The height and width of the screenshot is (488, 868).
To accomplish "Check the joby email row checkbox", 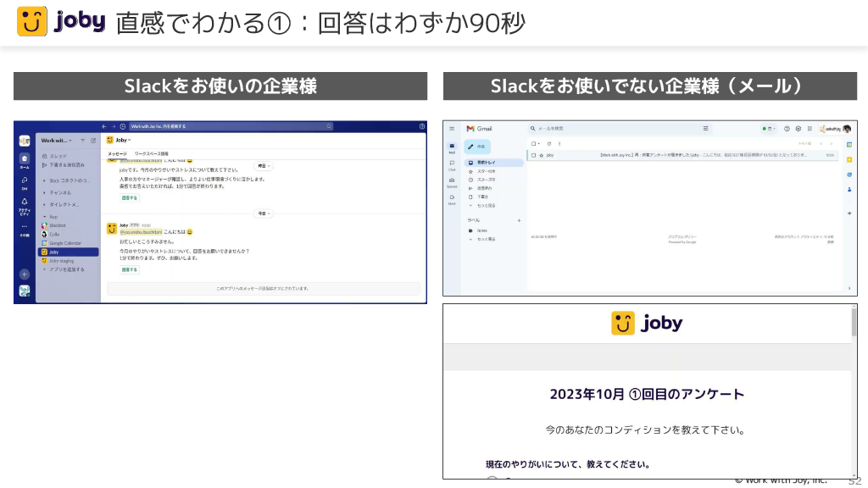I will (532, 156).
